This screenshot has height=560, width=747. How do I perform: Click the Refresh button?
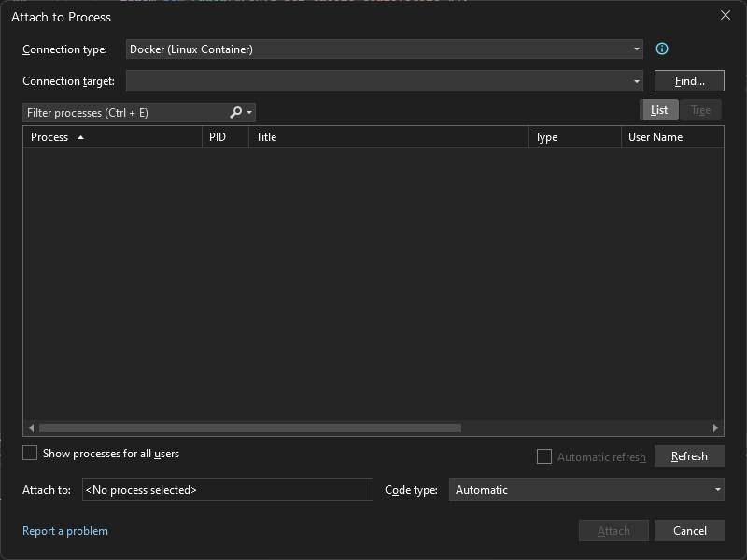point(689,456)
